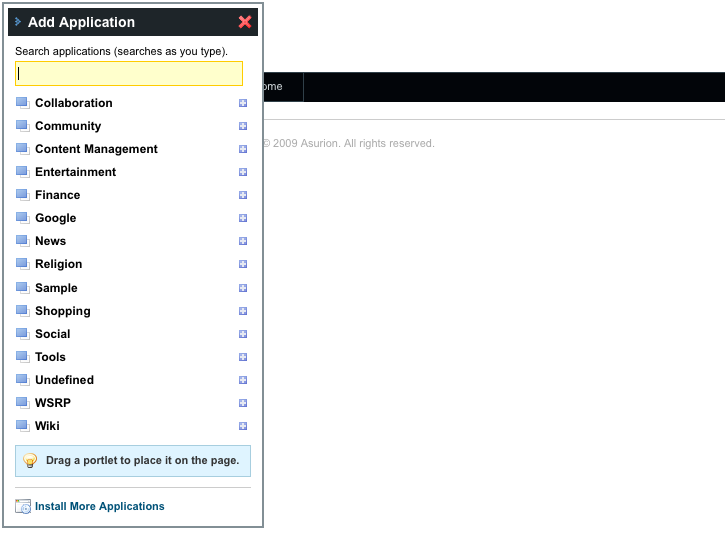Expand Community category with plus button
The height and width of the screenshot is (549, 725).
point(243,126)
